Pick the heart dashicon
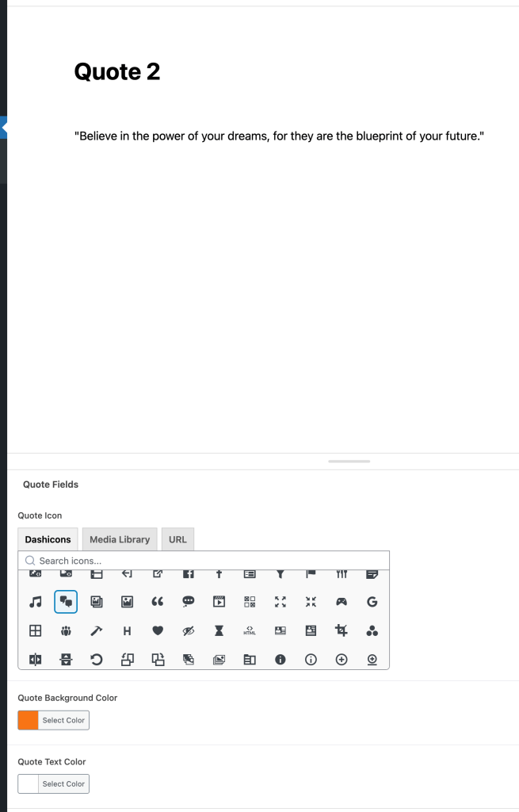The image size is (519, 812). (x=157, y=631)
